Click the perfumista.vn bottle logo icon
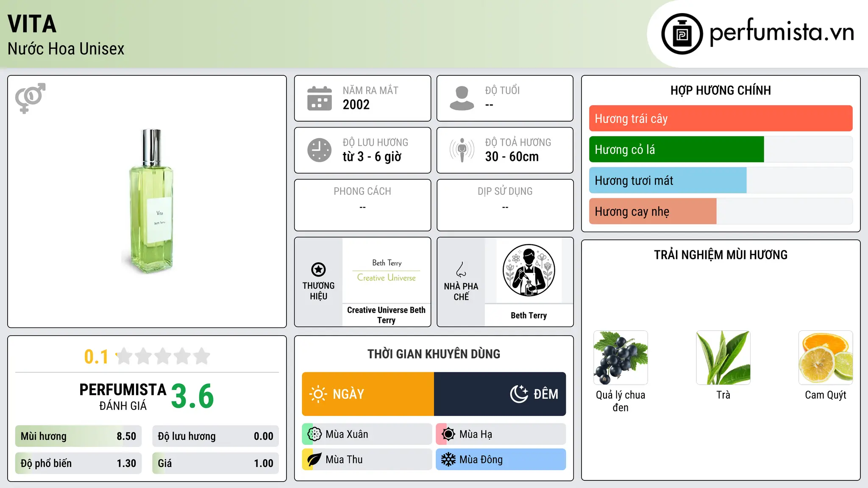868x488 pixels. (682, 34)
